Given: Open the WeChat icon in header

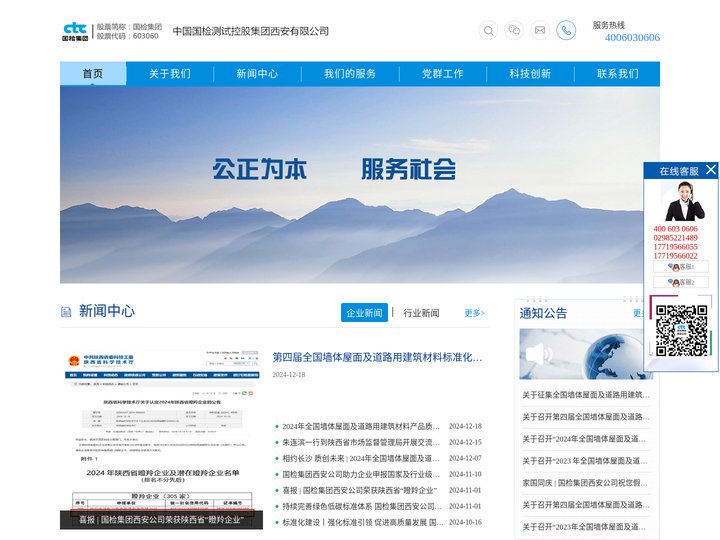Looking at the screenshot, I should click(514, 30).
